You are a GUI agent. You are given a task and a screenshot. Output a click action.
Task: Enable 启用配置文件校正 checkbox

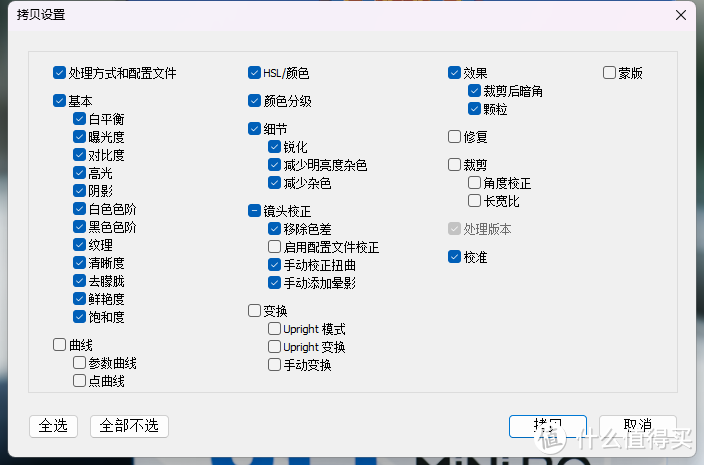(274, 247)
